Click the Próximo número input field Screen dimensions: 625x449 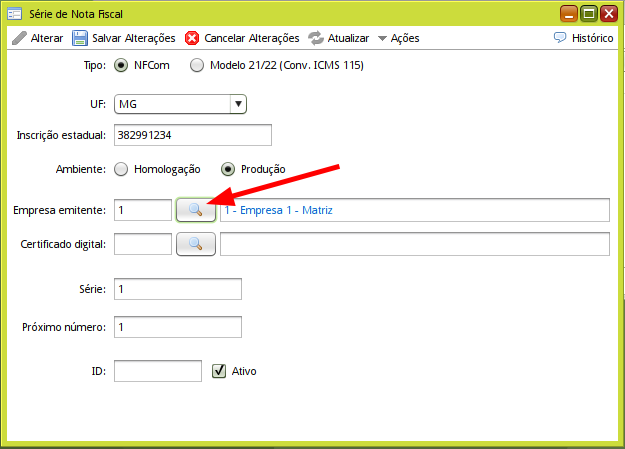(x=178, y=327)
